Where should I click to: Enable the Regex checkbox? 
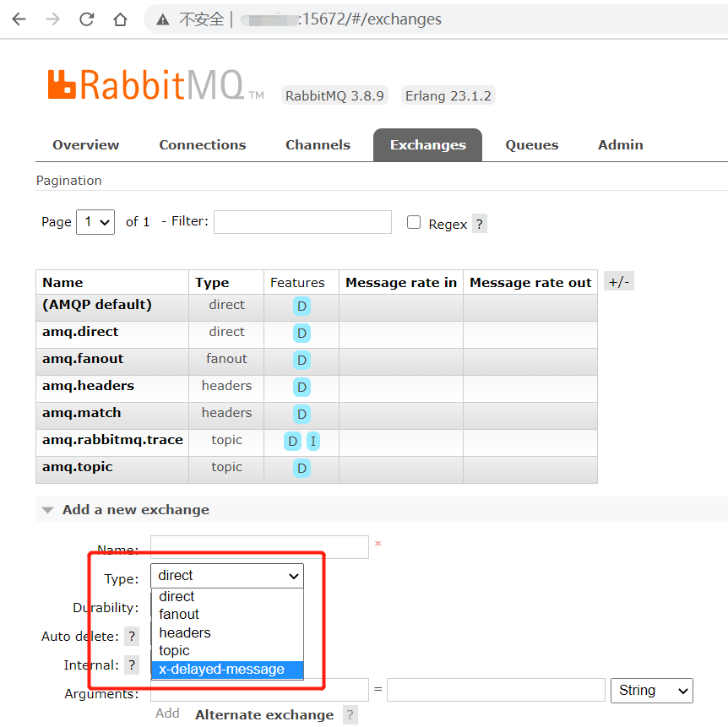[414, 222]
